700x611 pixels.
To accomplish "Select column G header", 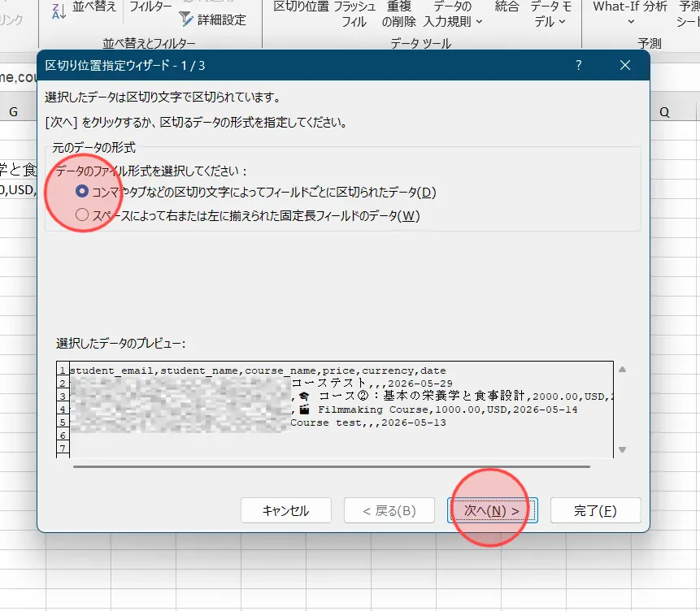I will click(x=13, y=112).
